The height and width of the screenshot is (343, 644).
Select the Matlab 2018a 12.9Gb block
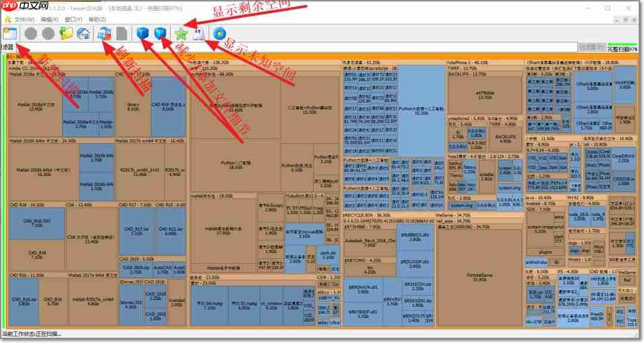(x=36, y=107)
